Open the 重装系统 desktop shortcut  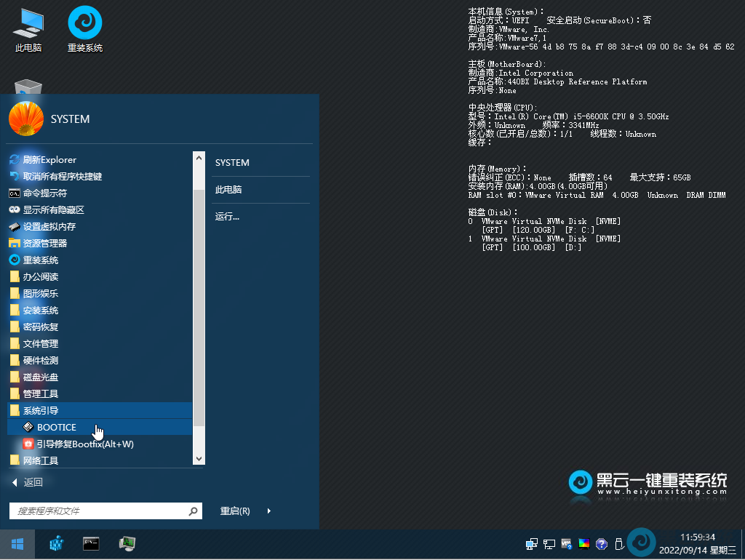(84, 29)
